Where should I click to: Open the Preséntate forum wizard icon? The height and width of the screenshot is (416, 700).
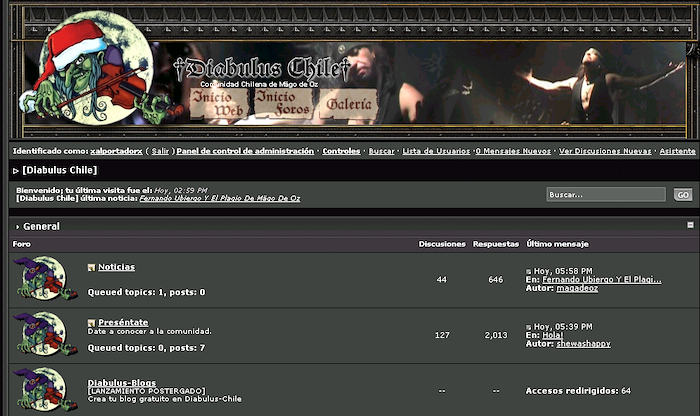(45, 334)
